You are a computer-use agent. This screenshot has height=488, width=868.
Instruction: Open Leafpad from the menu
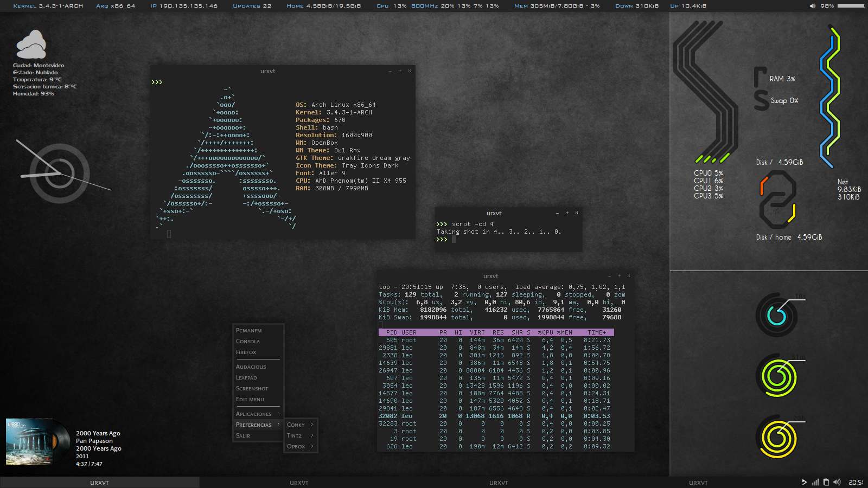click(258, 377)
